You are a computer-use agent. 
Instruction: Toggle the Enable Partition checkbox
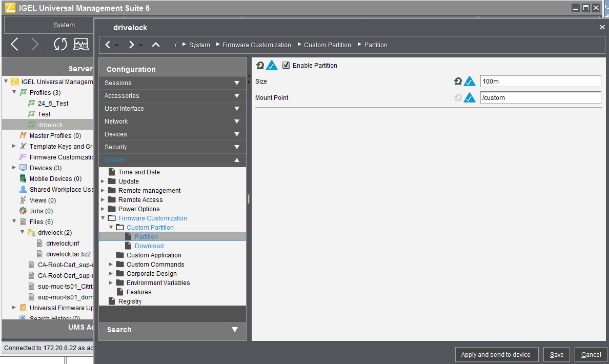pyautogui.click(x=287, y=66)
